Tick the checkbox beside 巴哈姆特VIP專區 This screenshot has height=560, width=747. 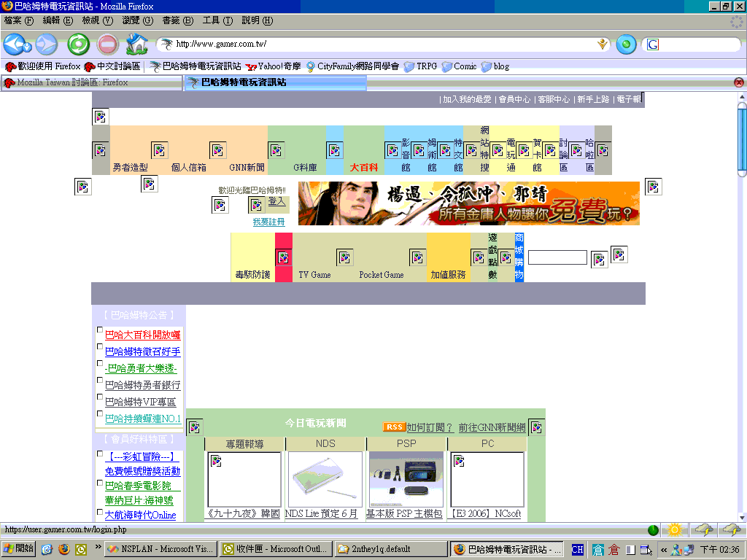[x=100, y=397]
